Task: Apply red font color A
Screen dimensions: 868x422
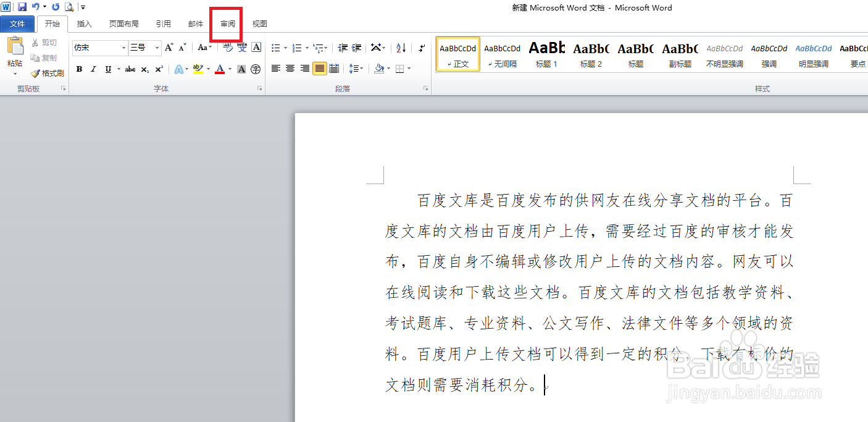Action: [x=220, y=69]
